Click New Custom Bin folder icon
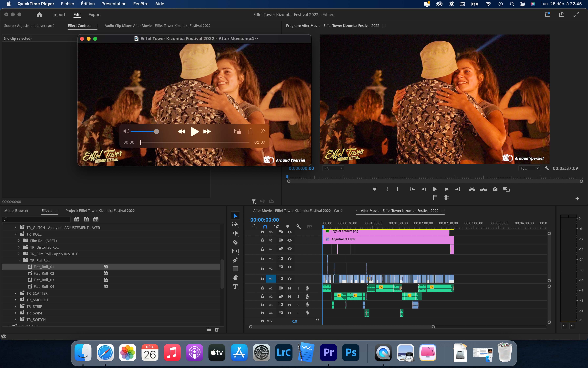 point(209,330)
